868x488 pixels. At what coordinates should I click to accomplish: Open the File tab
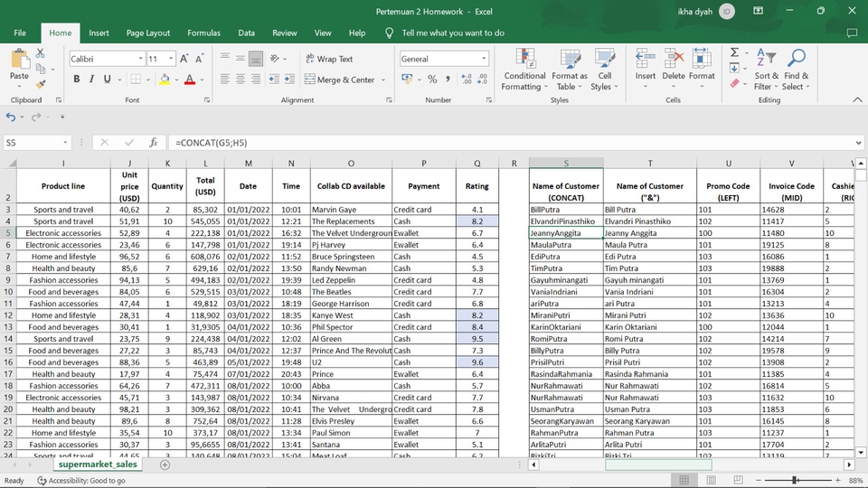pos(20,33)
